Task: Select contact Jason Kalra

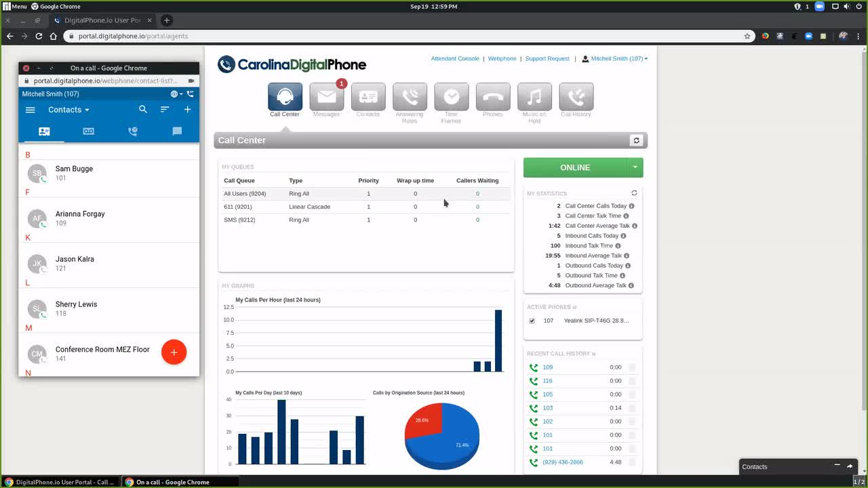Action: click(109, 264)
